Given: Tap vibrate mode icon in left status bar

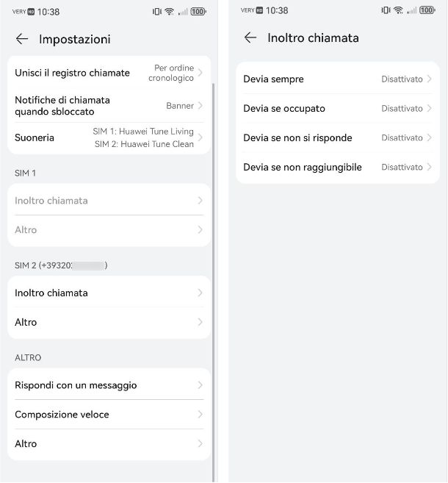Looking at the screenshot, I should click(156, 12).
